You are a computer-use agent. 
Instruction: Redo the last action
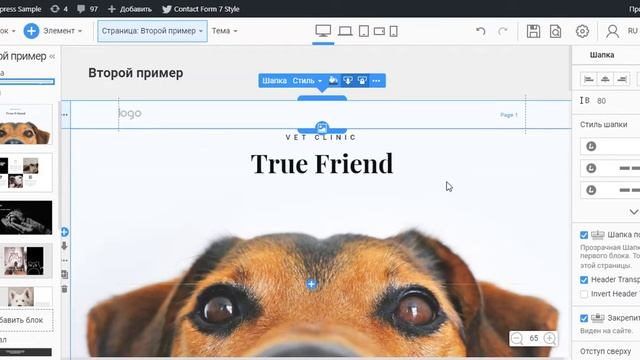(x=503, y=31)
